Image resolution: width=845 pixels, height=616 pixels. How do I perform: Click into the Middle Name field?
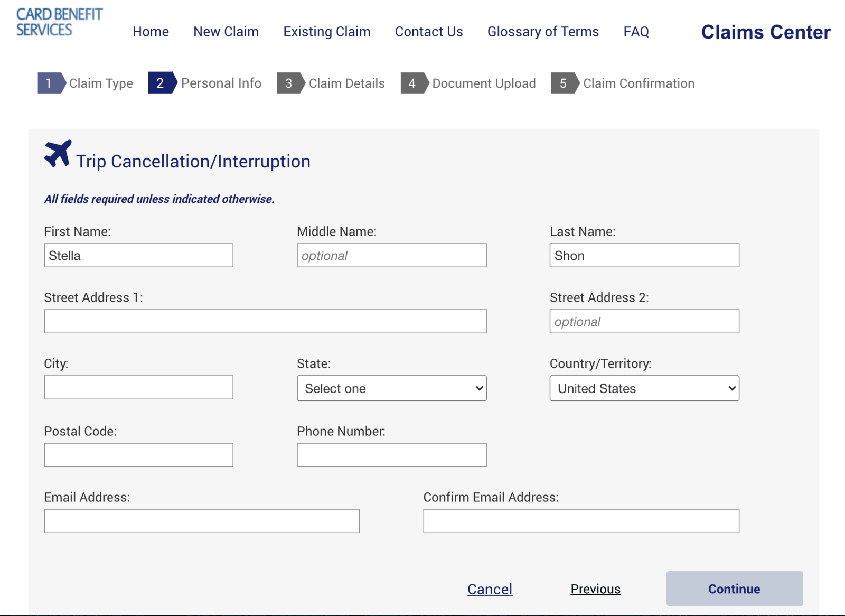(x=391, y=256)
